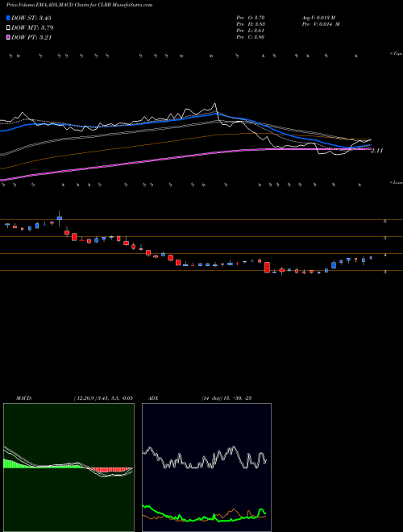
Task: Click the 'Pre O: 3.70' value
Action: pos(251,18)
